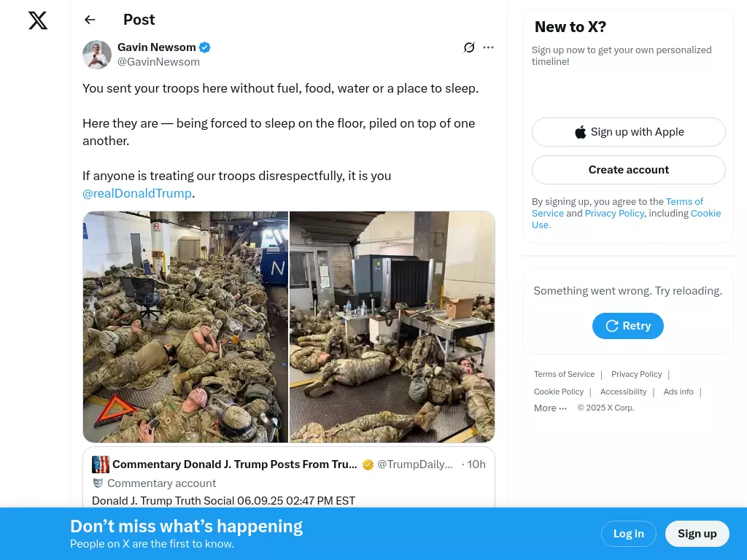
Task: Open the Accessibility footer link
Action: [x=623, y=392]
